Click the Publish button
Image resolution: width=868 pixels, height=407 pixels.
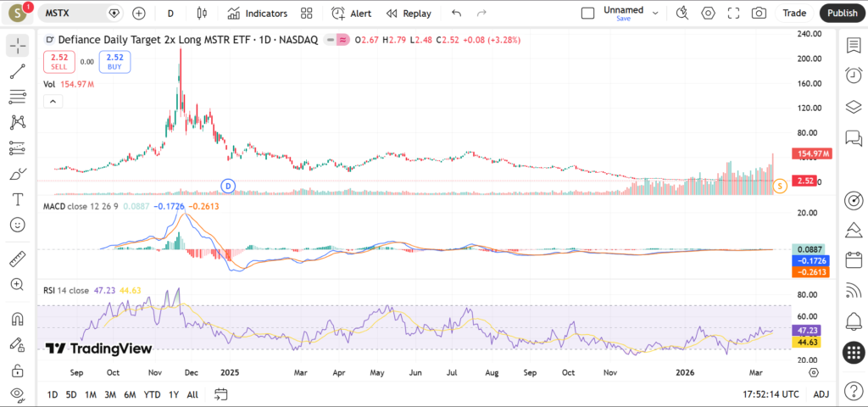842,14
